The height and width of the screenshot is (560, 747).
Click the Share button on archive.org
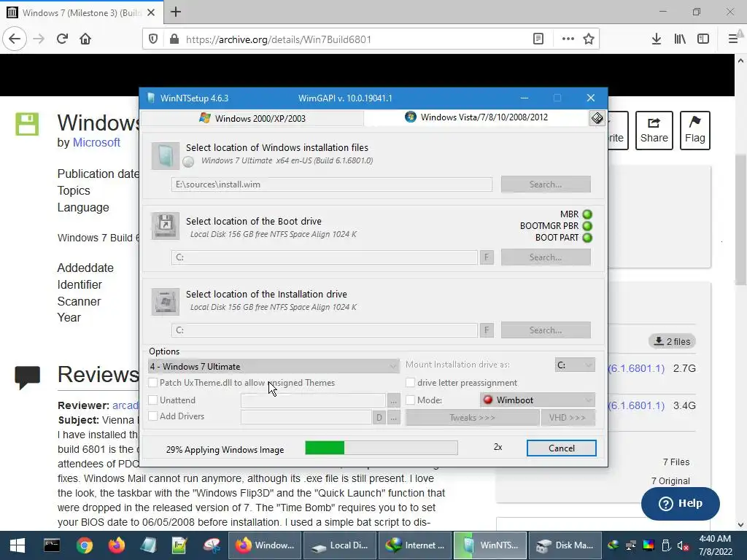click(x=654, y=131)
